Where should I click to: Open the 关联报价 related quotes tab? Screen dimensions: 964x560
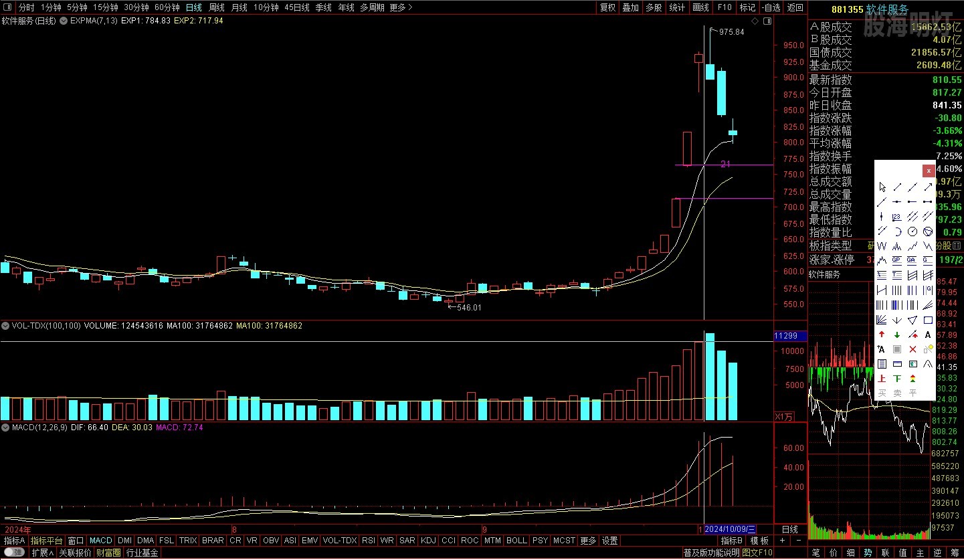point(75,553)
